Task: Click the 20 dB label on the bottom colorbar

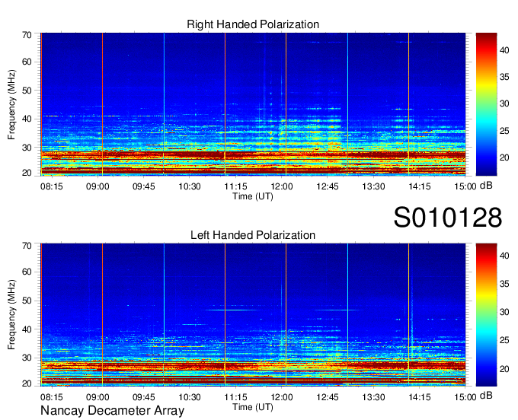Action: [504, 368]
